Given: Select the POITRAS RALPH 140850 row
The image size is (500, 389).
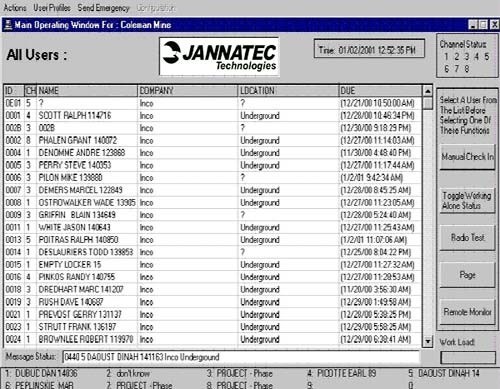Looking at the screenshot, I should tap(212, 240).
